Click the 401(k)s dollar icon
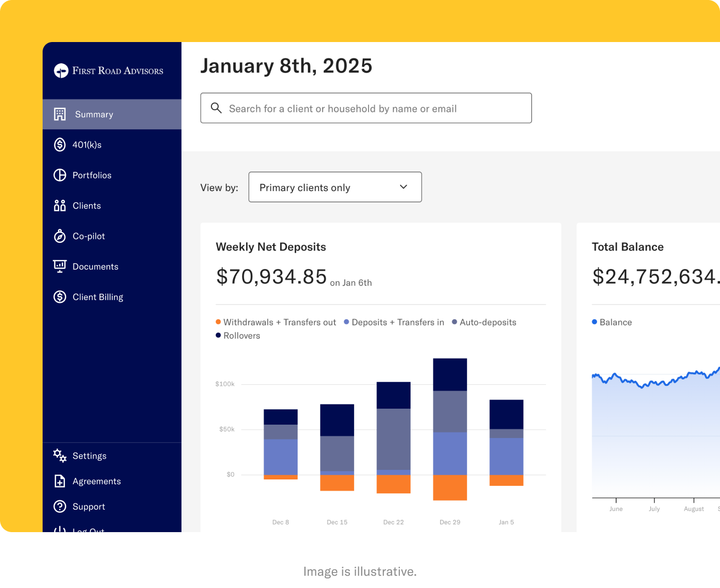 60,145
